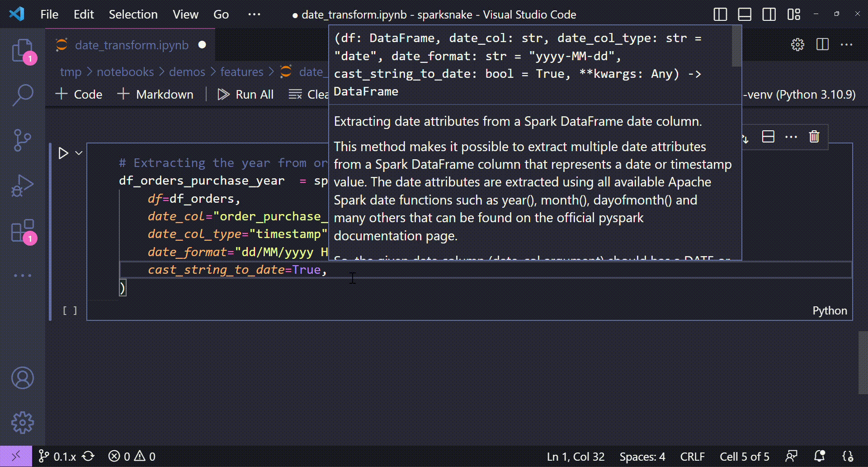Open the Extensions view
The image size is (868, 467).
pos(23,231)
